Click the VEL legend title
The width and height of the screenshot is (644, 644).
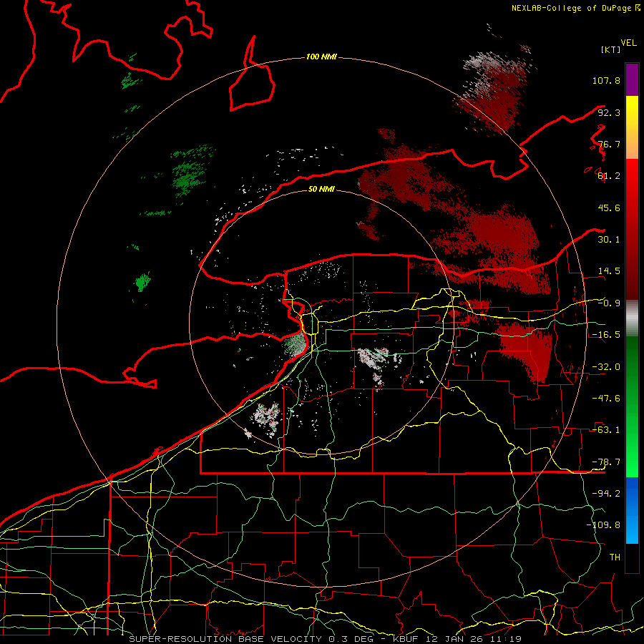point(628,43)
